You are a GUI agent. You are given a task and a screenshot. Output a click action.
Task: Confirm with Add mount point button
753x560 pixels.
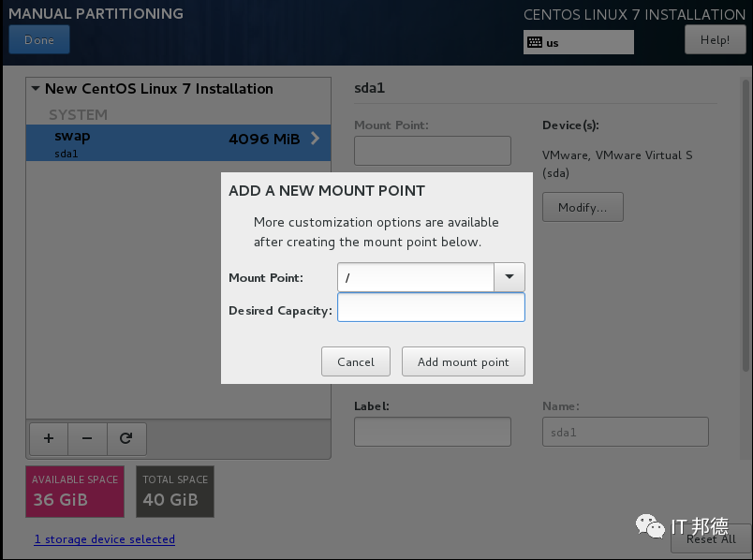pyautogui.click(x=464, y=361)
